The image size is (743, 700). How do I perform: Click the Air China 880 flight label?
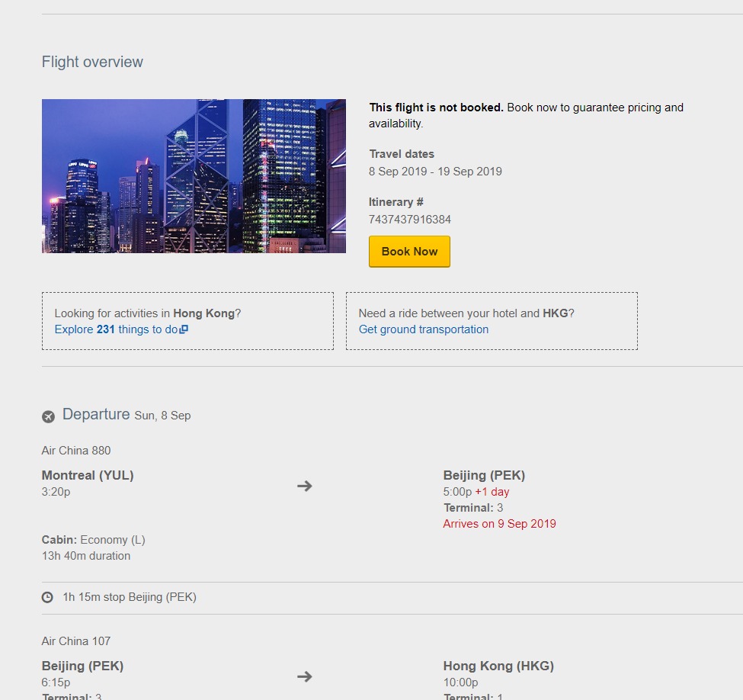(x=75, y=451)
